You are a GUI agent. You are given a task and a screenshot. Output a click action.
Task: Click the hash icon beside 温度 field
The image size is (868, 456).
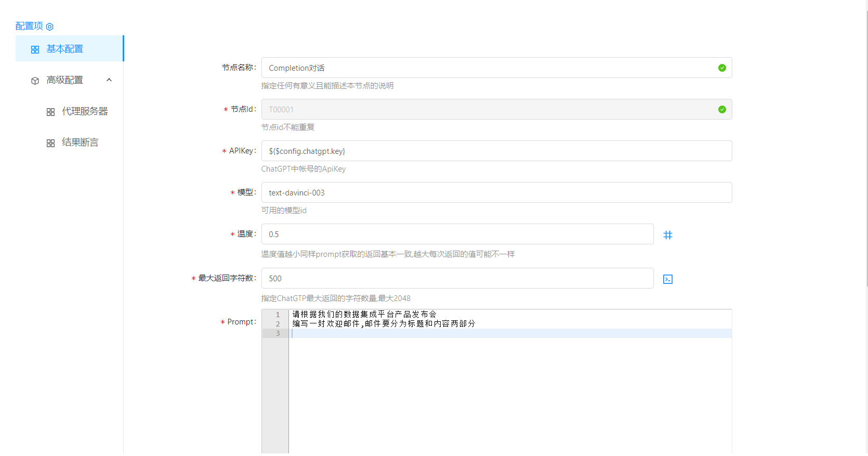(668, 235)
